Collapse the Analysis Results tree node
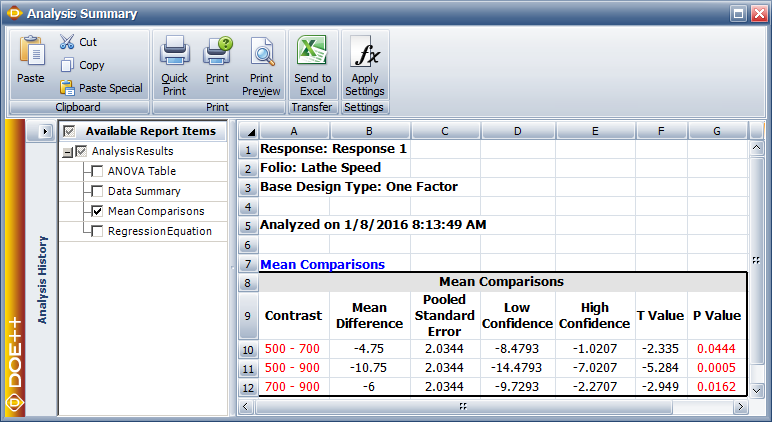 coord(66,152)
